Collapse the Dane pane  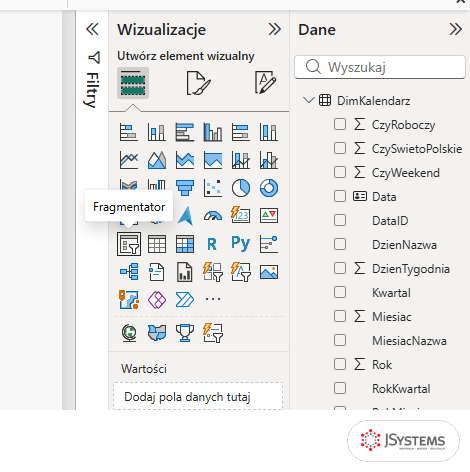455,29
